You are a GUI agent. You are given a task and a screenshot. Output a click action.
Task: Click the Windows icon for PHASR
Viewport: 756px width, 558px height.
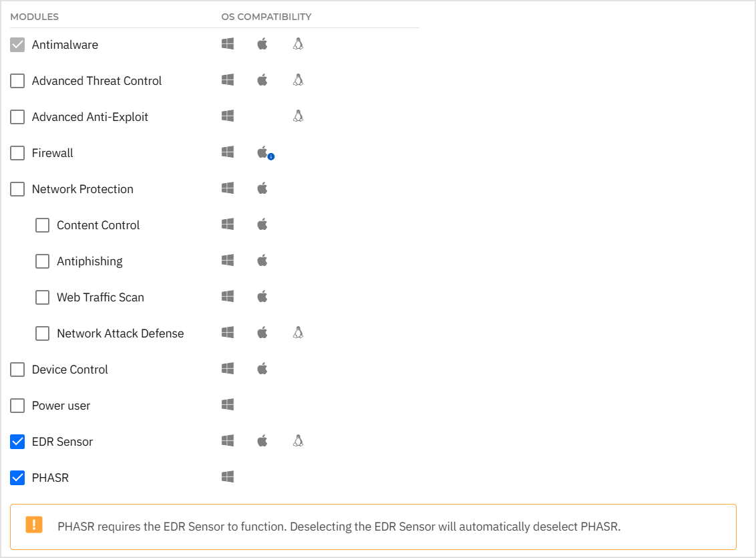coord(227,476)
